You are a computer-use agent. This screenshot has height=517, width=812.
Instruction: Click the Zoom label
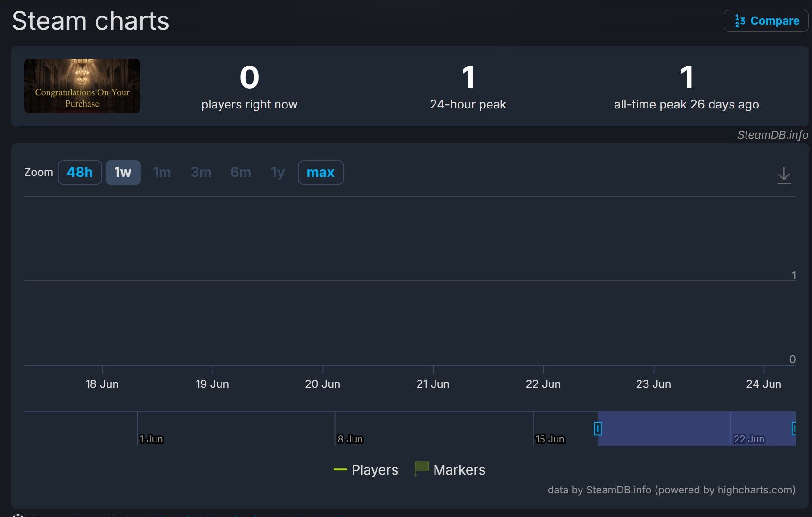click(x=39, y=172)
